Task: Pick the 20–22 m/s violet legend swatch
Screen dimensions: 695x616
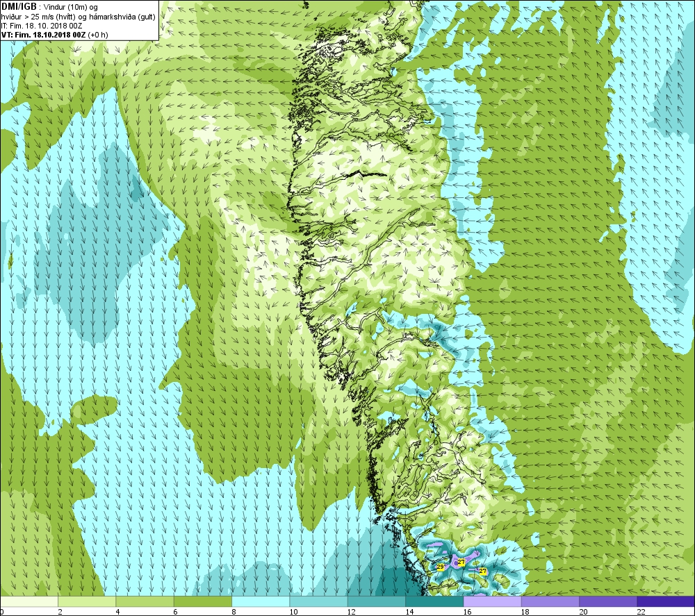Action: pyautogui.click(x=607, y=601)
